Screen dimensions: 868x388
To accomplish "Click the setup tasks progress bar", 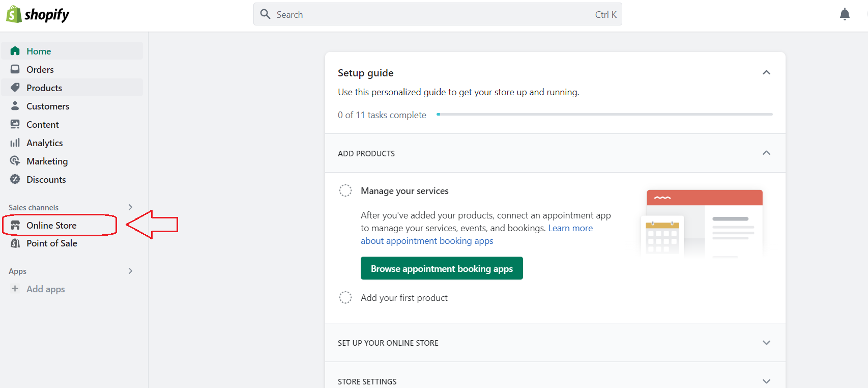I will (604, 115).
